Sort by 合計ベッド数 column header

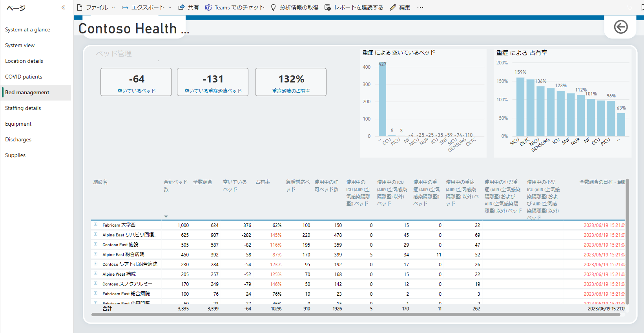coord(175,186)
